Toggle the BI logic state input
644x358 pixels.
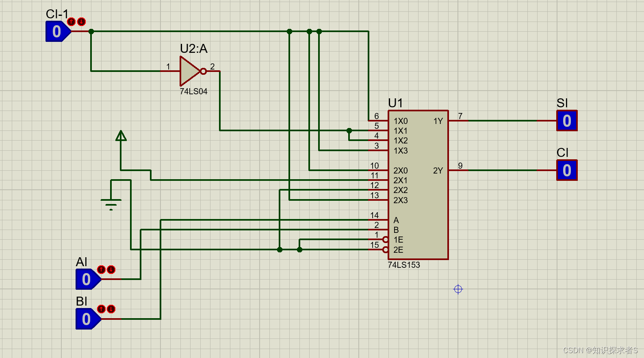(88, 319)
